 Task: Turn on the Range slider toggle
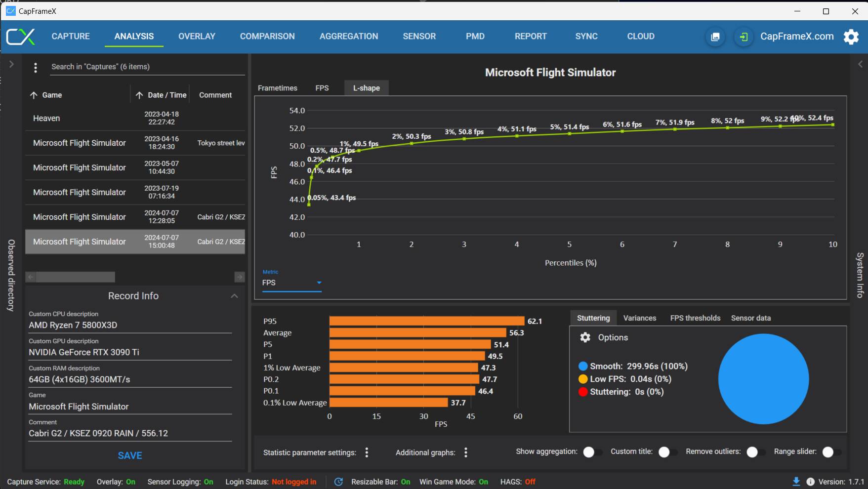coord(831,452)
